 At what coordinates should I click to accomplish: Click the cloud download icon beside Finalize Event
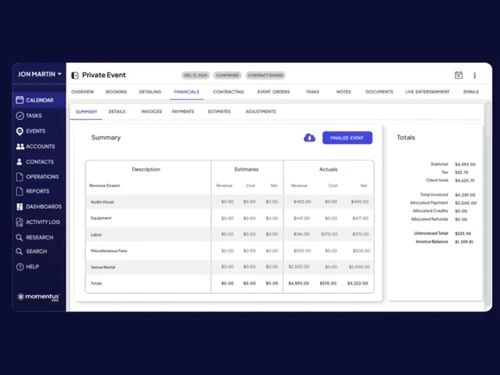coord(309,138)
